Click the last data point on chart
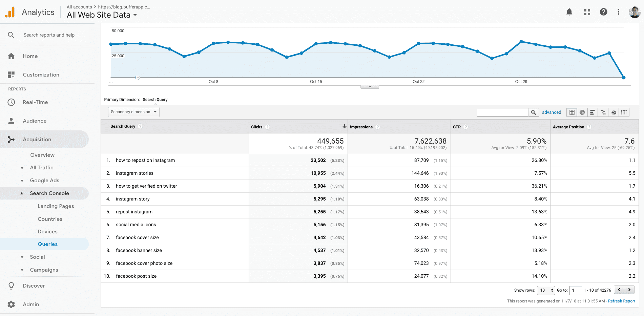Viewport: 644px width, 316px height. click(x=624, y=78)
